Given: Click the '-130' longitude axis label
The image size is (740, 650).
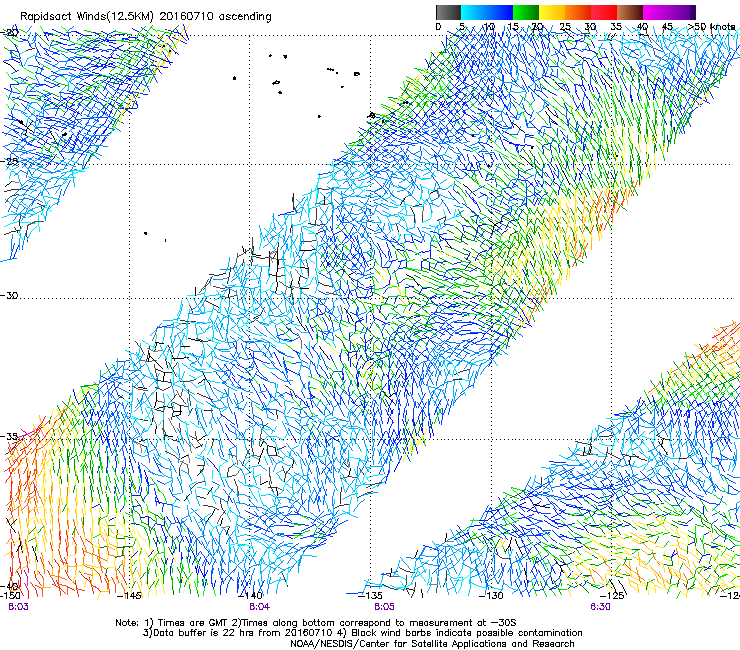Looking at the screenshot, I should (x=491, y=595).
